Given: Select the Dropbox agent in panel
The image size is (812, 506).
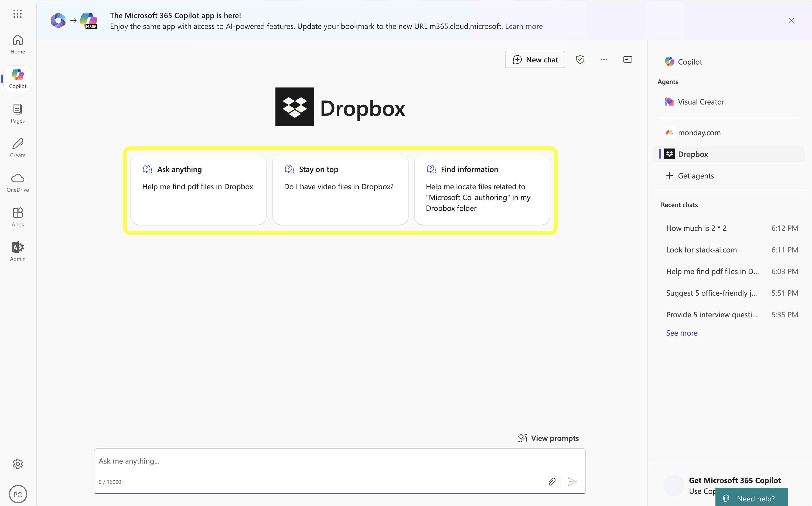Looking at the screenshot, I should point(728,154).
